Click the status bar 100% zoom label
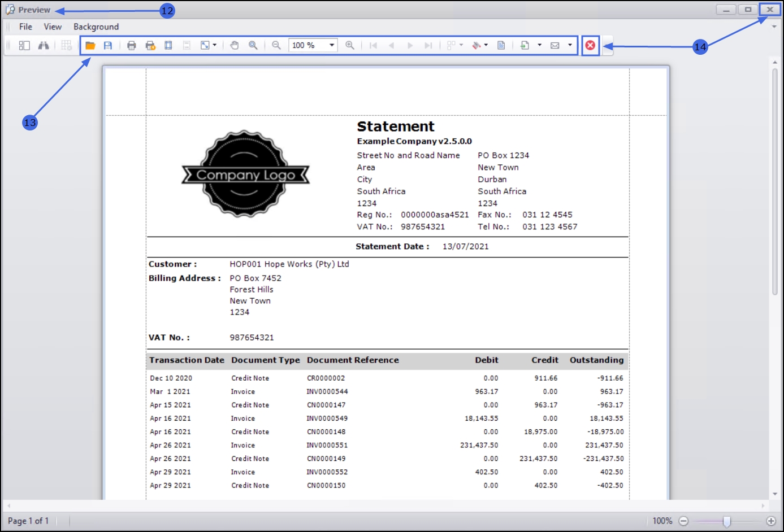Viewport: 784px width, 532px height. click(662, 521)
